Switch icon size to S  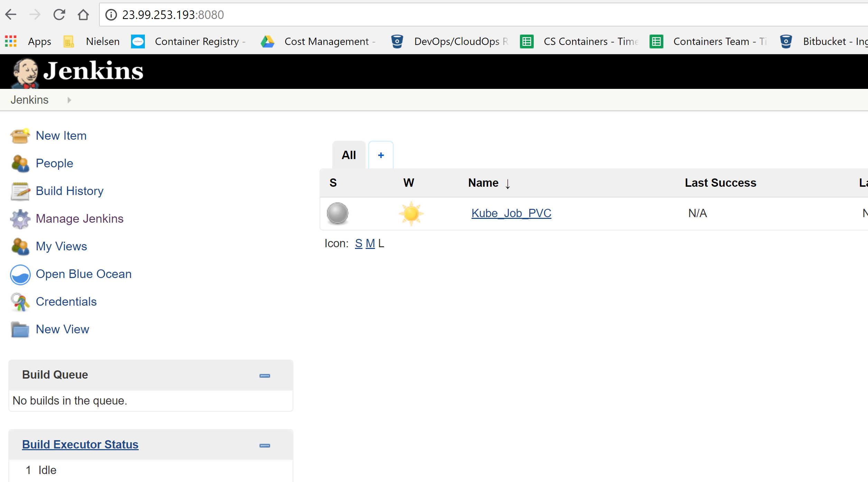click(x=358, y=243)
